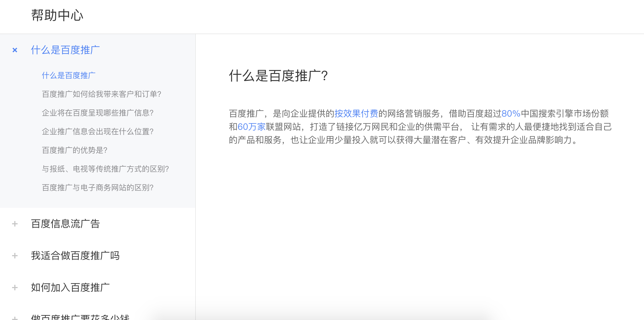Open the 百度信息流广告 section title
Viewport: 644px width, 320px height.
pyautogui.click(x=65, y=224)
